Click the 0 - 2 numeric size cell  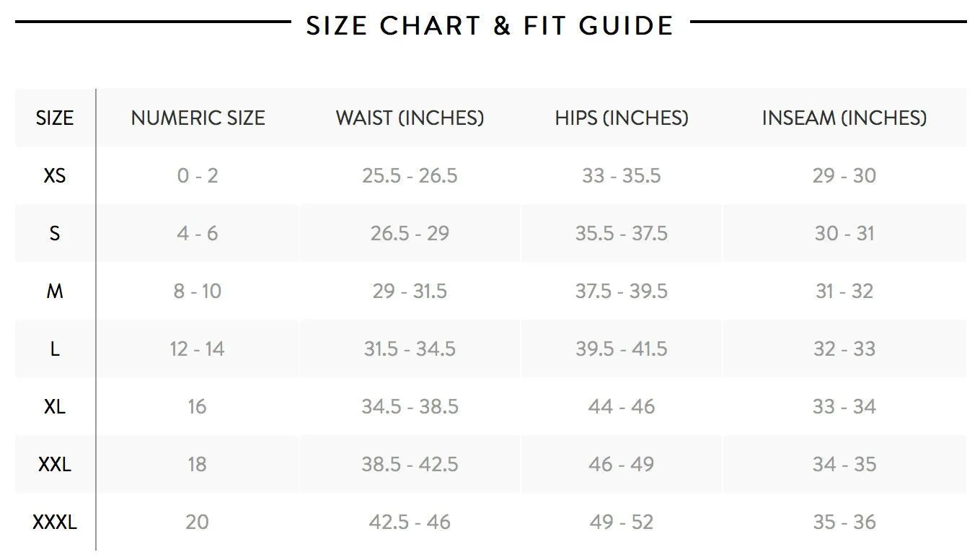[198, 175]
